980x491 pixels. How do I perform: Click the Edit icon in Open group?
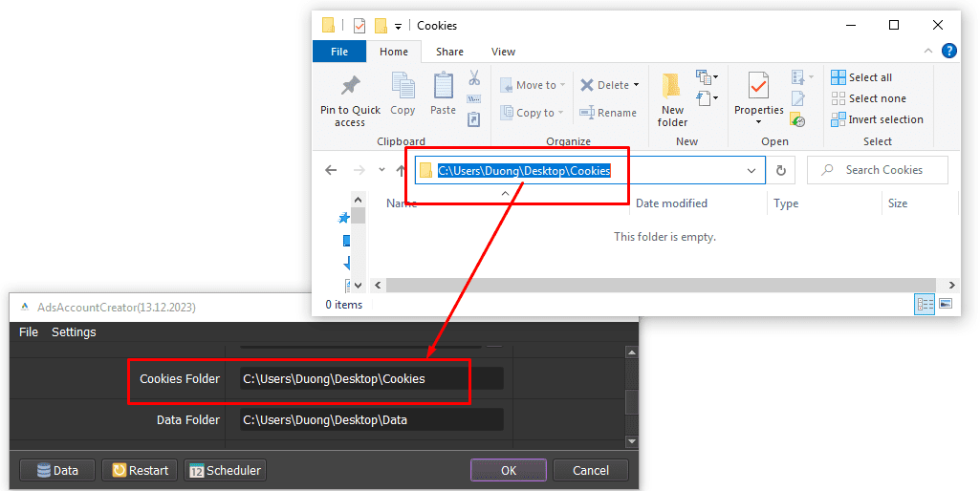click(x=798, y=98)
